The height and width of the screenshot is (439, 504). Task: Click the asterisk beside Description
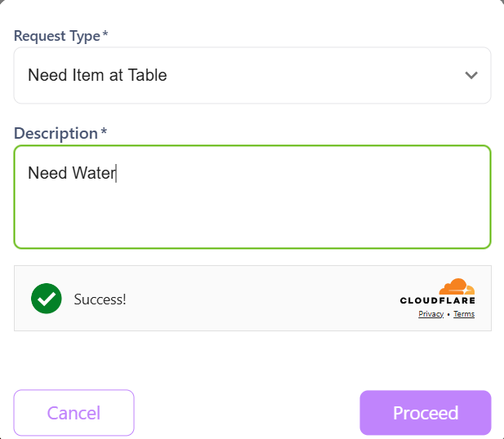104,132
